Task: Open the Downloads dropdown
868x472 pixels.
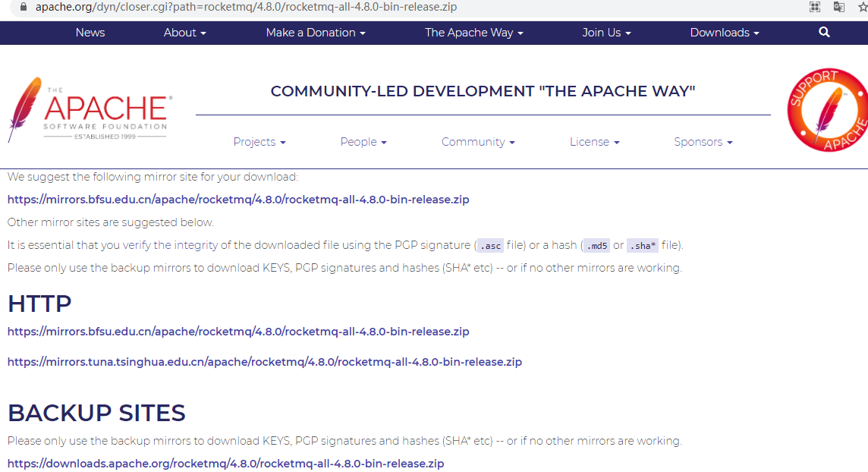Action: [x=725, y=33]
